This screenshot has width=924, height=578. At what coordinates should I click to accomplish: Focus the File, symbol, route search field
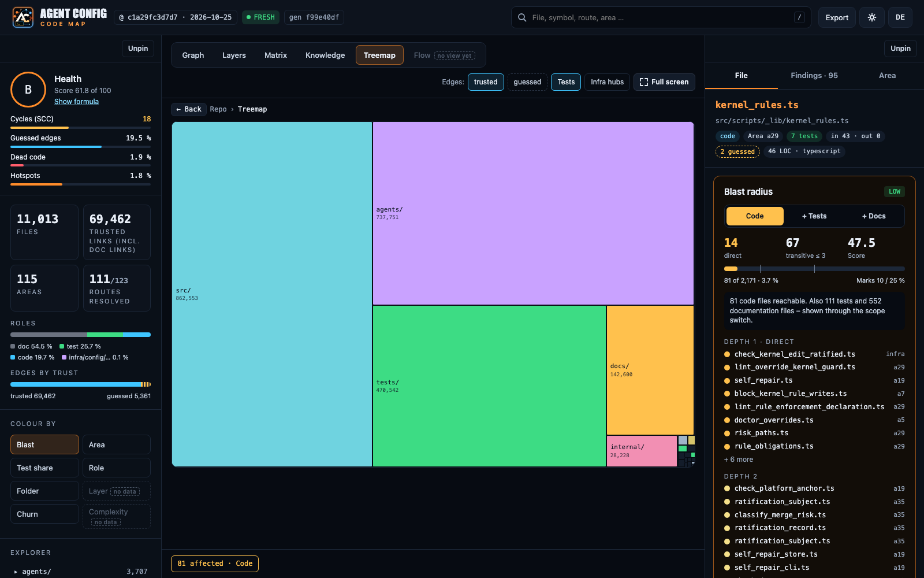(x=661, y=17)
